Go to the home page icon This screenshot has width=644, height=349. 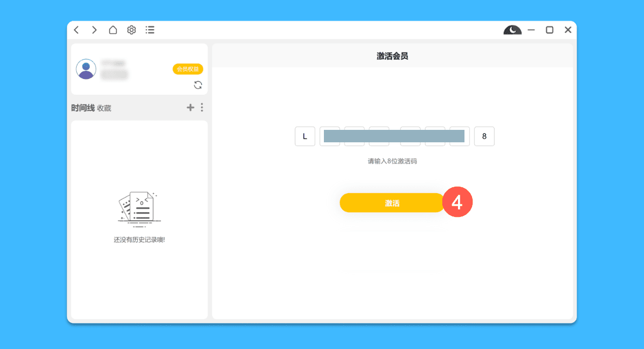tap(112, 30)
